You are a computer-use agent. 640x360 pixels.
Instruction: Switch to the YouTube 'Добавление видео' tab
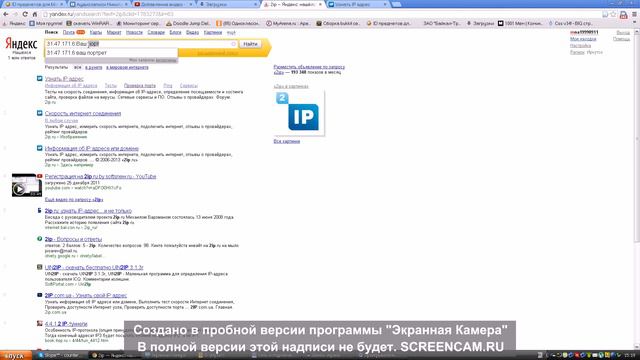tap(163, 4)
